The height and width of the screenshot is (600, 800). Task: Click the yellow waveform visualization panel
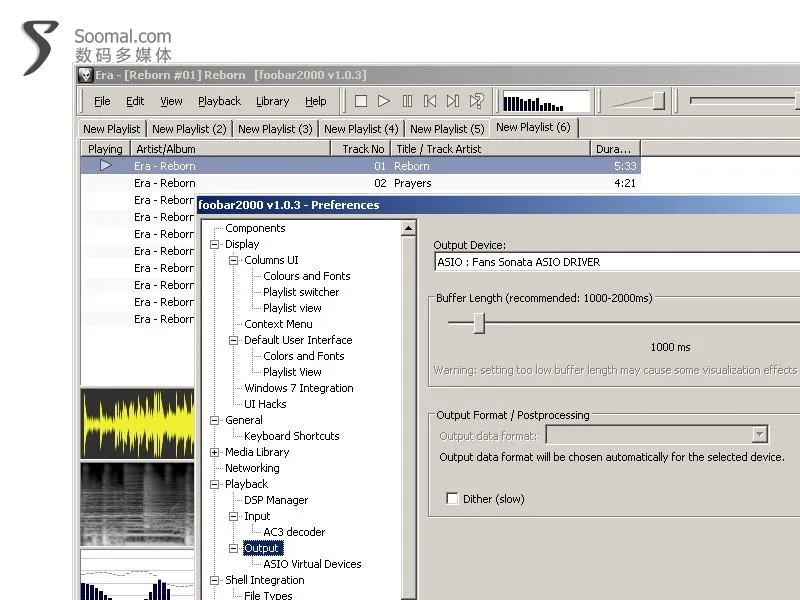point(137,424)
